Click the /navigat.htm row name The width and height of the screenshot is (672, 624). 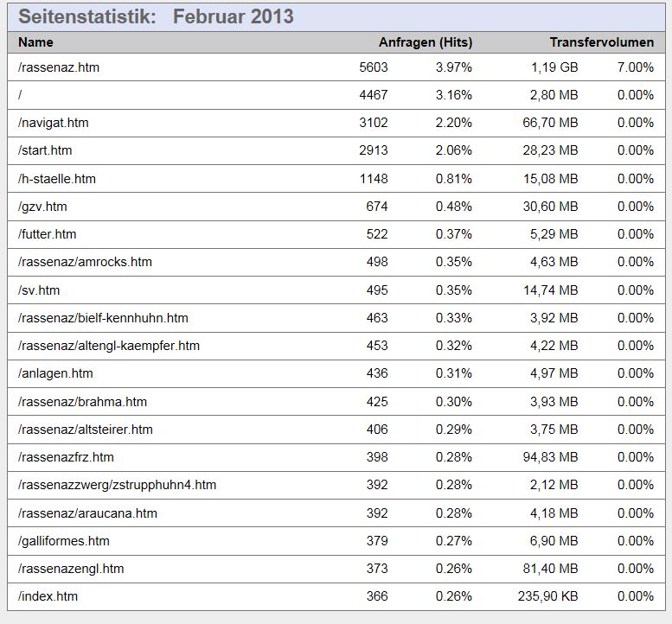click(x=53, y=123)
